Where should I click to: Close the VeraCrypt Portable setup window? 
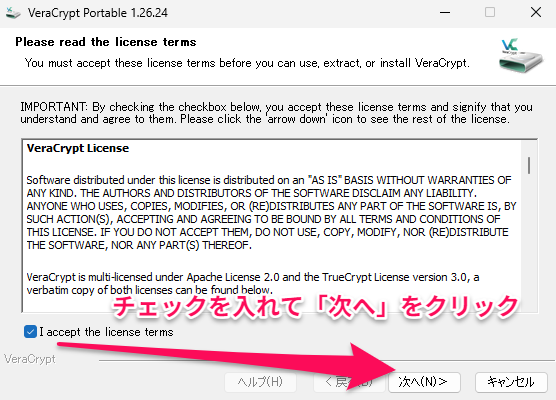pos(536,13)
